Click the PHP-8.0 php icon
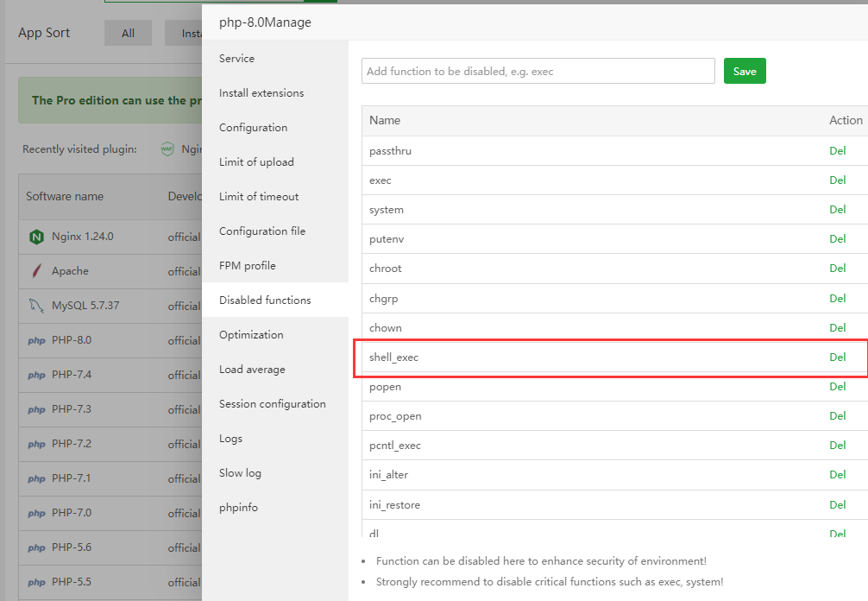This screenshot has width=868, height=601. (x=36, y=340)
